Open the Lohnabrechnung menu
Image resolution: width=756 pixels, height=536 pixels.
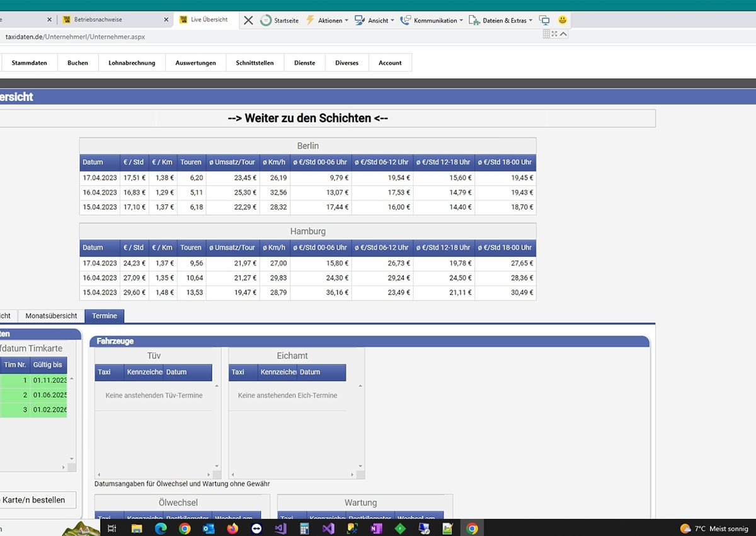point(132,63)
